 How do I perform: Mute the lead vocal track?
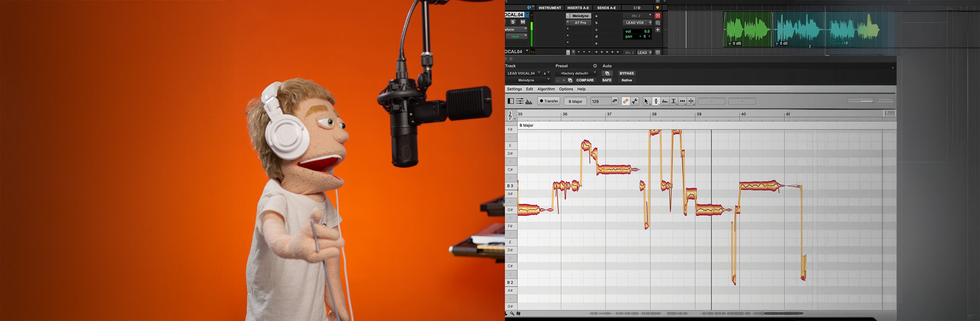coord(523,22)
